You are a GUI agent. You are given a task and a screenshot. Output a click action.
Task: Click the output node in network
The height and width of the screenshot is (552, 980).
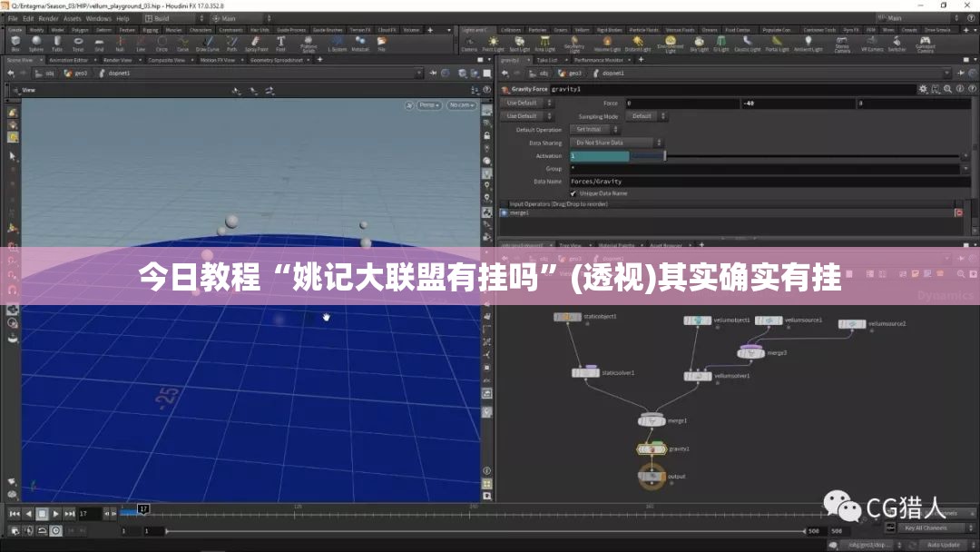pyautogui.click(x=652, y=477)
